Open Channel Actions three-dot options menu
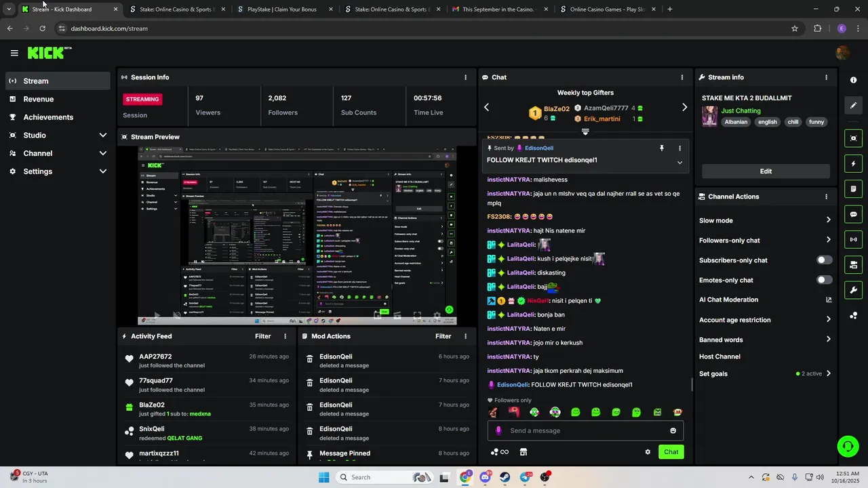Viewport: 868px width, 488px height. 826,197
